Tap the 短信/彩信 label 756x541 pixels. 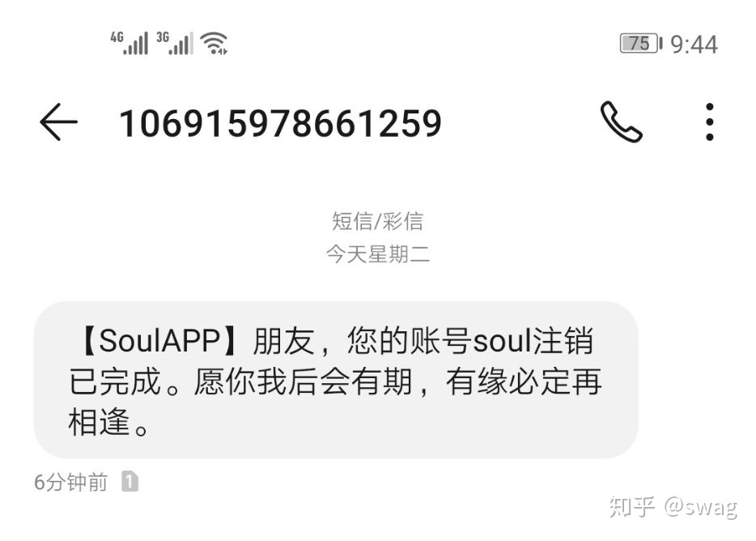(377, 222)
